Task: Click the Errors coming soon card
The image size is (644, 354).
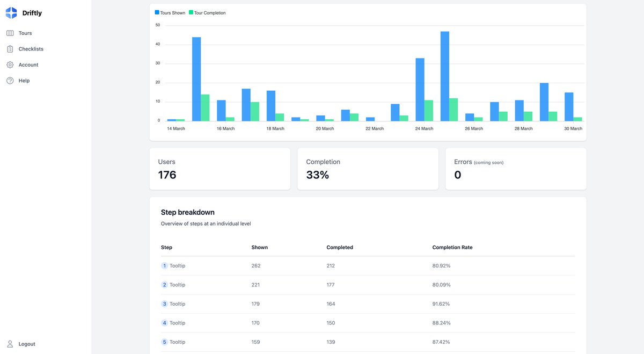Action: [516, 169]
